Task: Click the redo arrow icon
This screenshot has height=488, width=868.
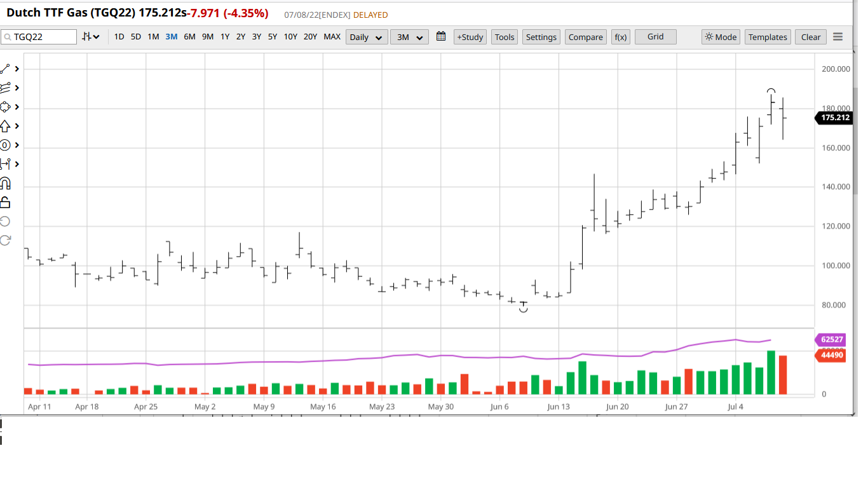Action: click(x=5, y=240)
